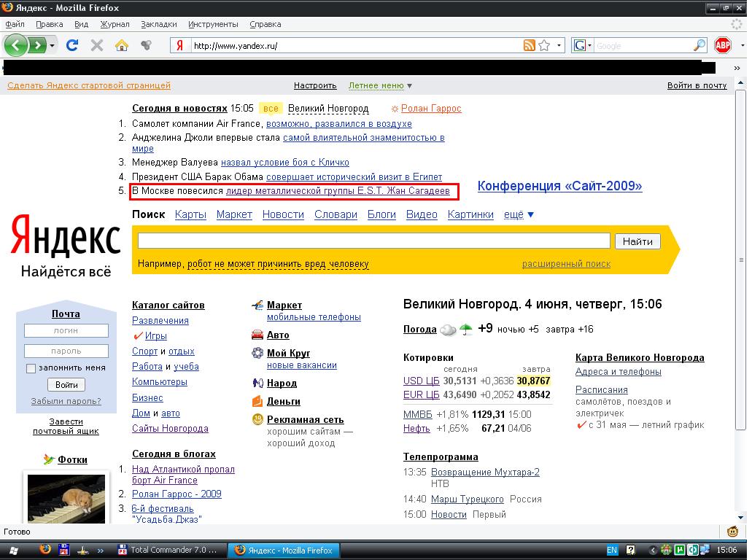Click the Yandex search input field

[373, 241]
